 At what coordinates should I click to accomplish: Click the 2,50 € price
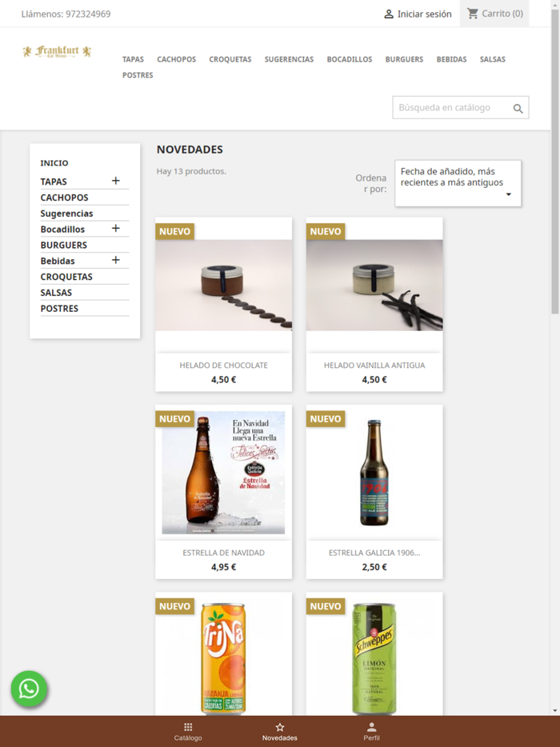coord(374,567)
